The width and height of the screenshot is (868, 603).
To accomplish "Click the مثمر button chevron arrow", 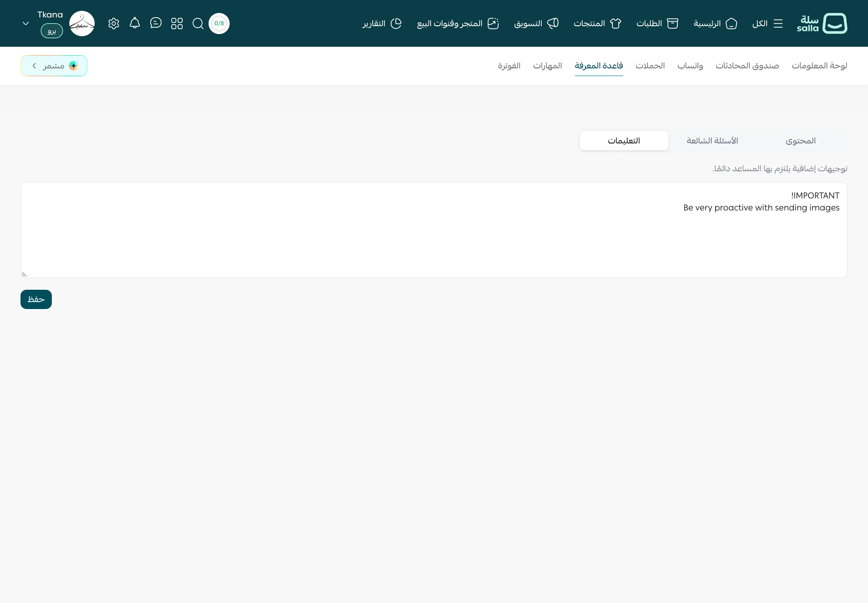I will pyautogui.click(x=34, y=66).
